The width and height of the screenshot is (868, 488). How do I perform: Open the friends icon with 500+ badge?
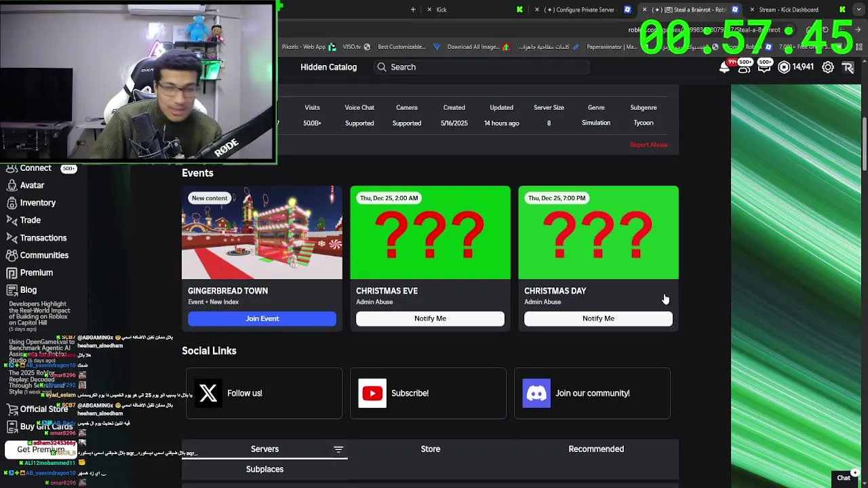tap(745, 67)
